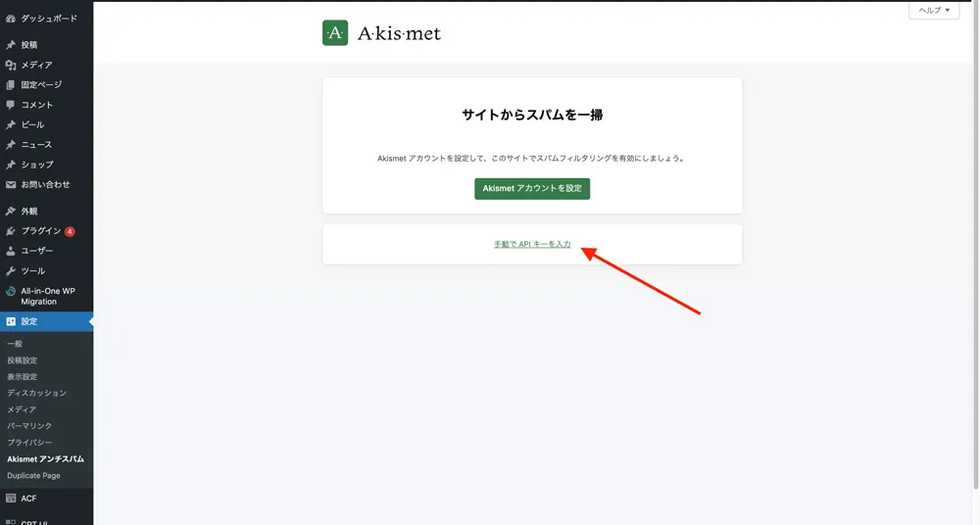Open the ディスカッション settings submenu
Viewport: 980px width, 525px height.
[x=36, y=393]
